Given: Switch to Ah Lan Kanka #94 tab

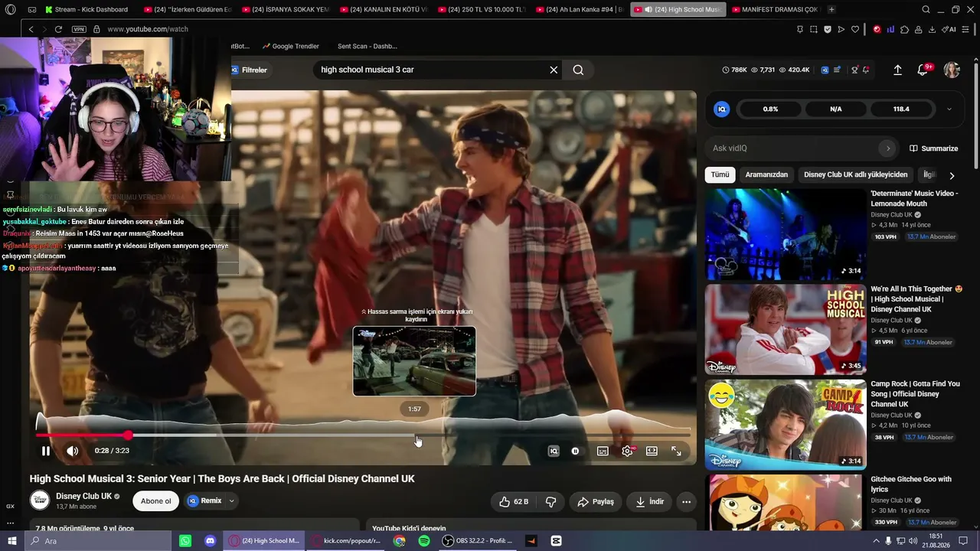Looking at the screenshot, I should (580, 9).
